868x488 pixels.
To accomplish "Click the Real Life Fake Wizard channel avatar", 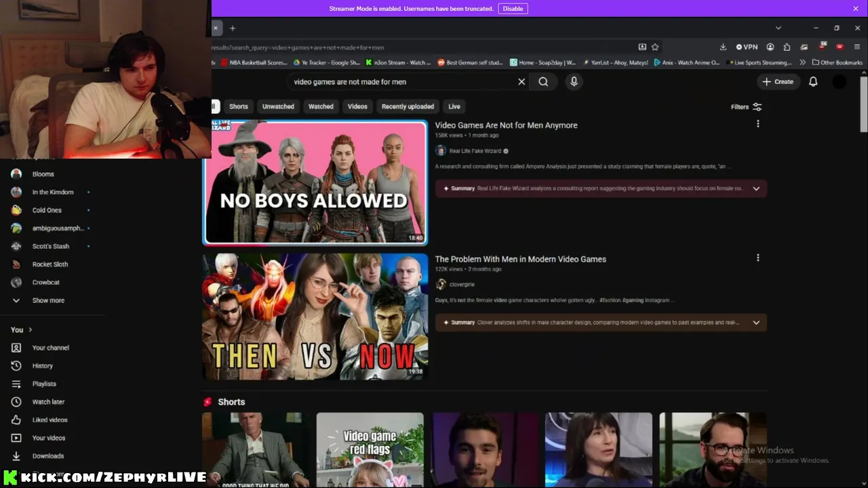I will pos(441,150).
